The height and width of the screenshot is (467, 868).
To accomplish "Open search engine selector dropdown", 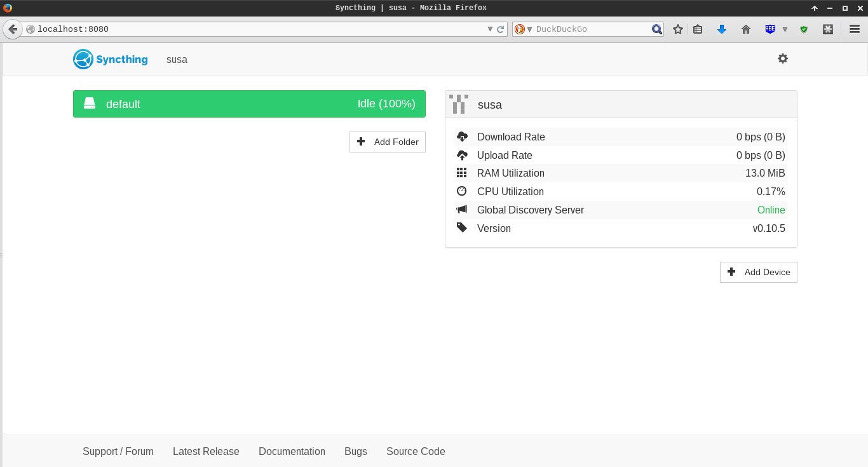I will tap(523, 29).
